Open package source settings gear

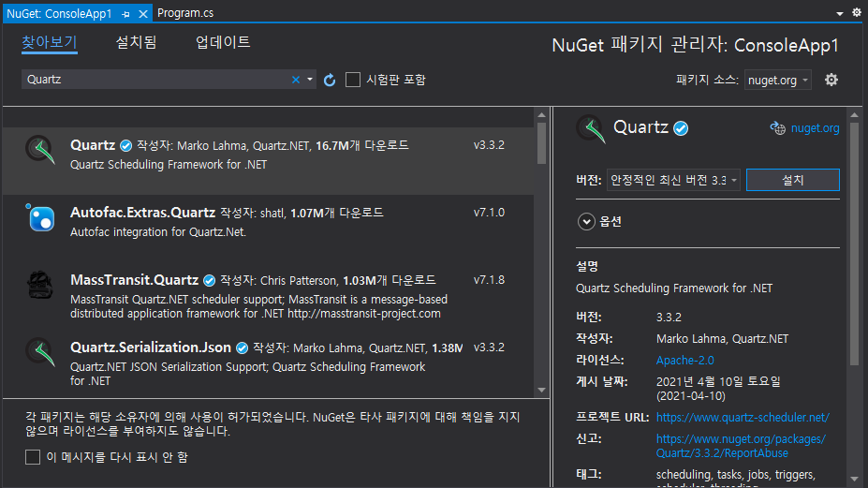[831, 80]
